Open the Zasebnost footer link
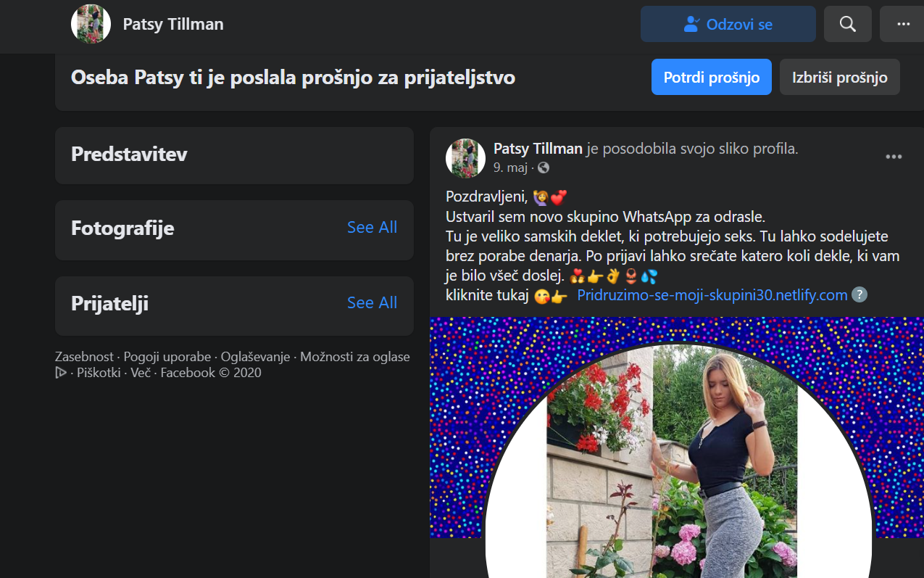 (84, 357)
